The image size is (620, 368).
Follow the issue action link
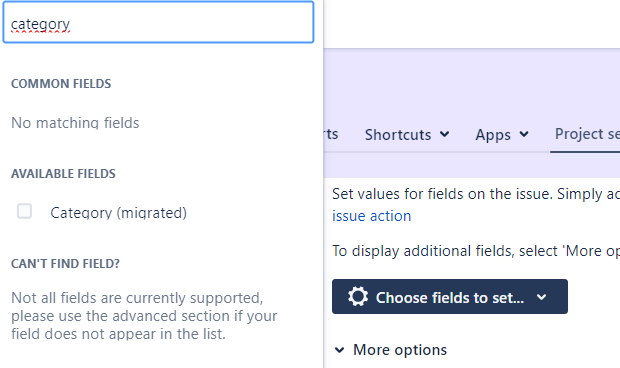[x=371, y=216]
